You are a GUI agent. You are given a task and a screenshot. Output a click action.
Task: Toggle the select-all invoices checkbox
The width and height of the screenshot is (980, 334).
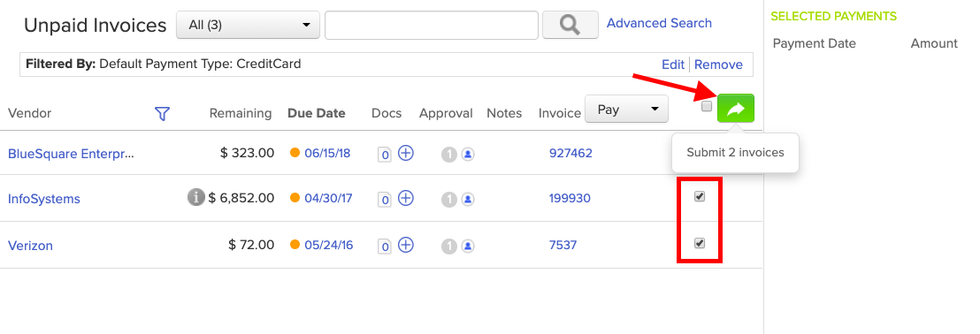coord(707,106)
